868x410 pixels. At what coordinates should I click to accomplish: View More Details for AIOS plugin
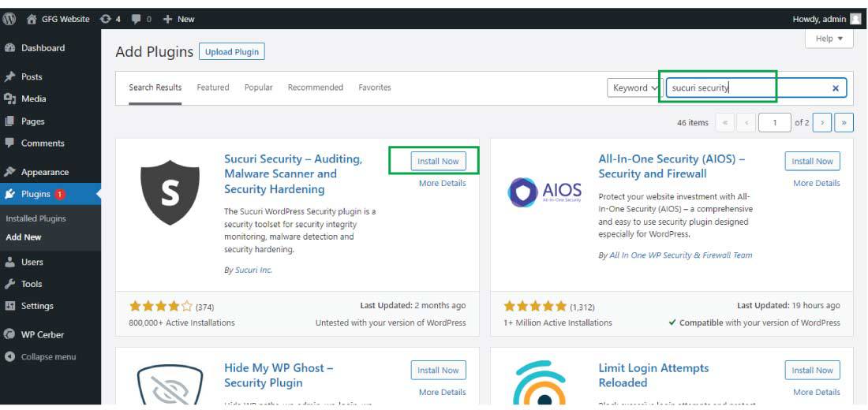click(817, 183)
